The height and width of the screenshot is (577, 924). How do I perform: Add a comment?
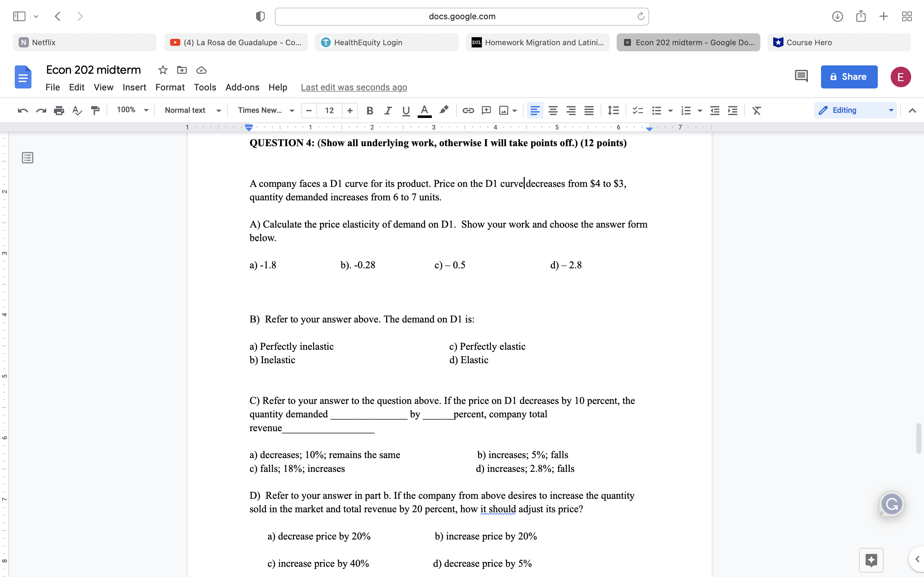tap(486, 110)
